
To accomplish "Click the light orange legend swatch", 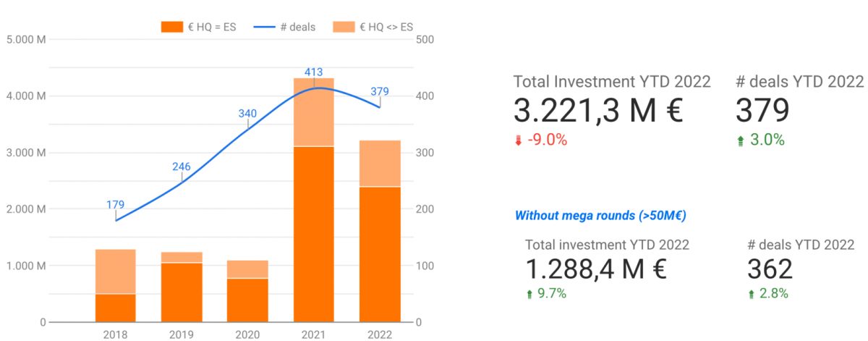I will click(x=344, y=27).
